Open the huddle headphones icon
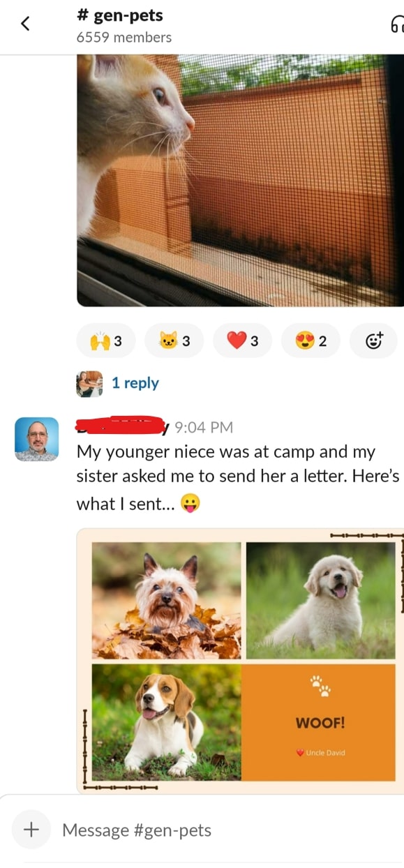 396,25
